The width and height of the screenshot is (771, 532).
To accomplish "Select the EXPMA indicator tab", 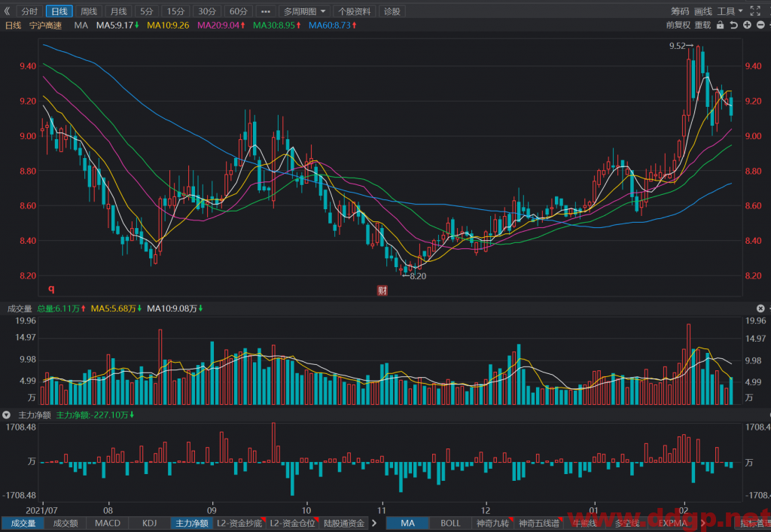I will pos(672,524).
